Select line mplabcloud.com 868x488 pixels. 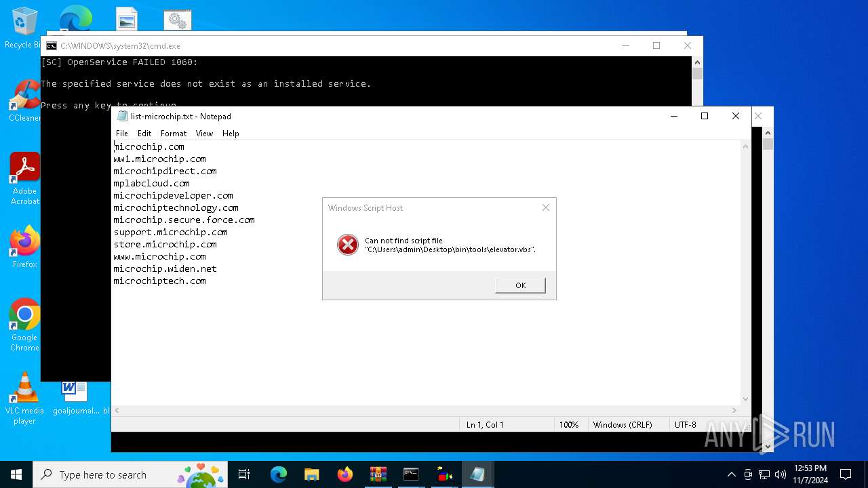[x=151, y=183]
